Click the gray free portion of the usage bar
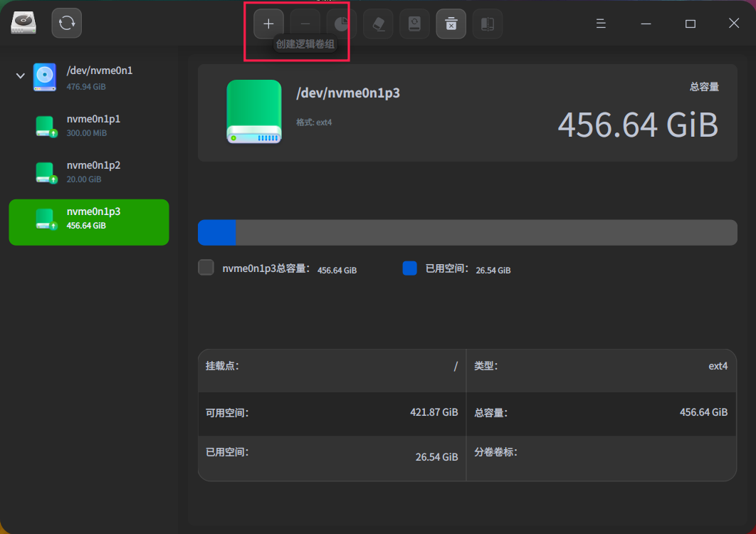Image resolution: width=756 pixels, height=534 pixels. click(486, 233)
